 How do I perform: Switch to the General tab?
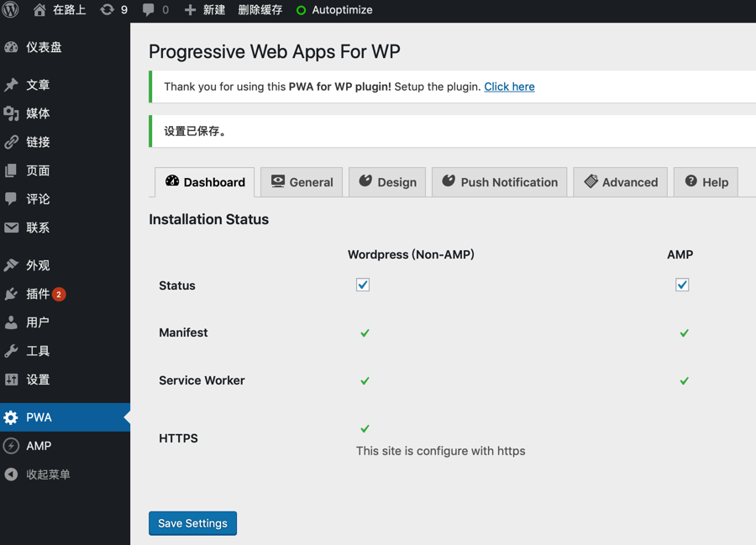click(x=302, y=182)
